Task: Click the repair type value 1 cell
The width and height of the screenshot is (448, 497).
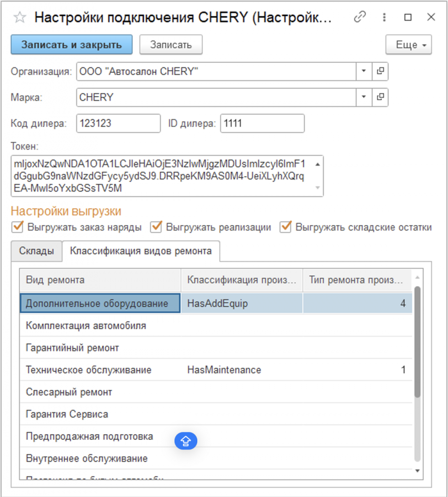Action: 357,370
